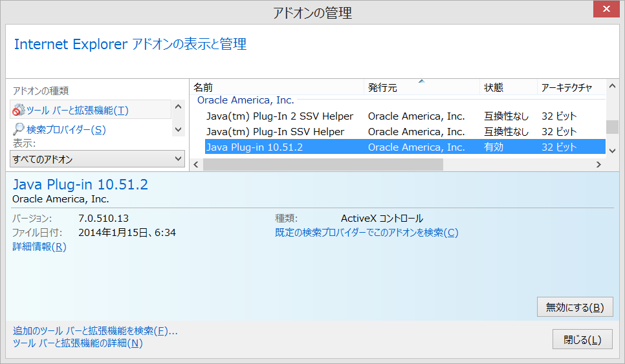Open 詳細情報(R) link

click(x=39, y=246)
